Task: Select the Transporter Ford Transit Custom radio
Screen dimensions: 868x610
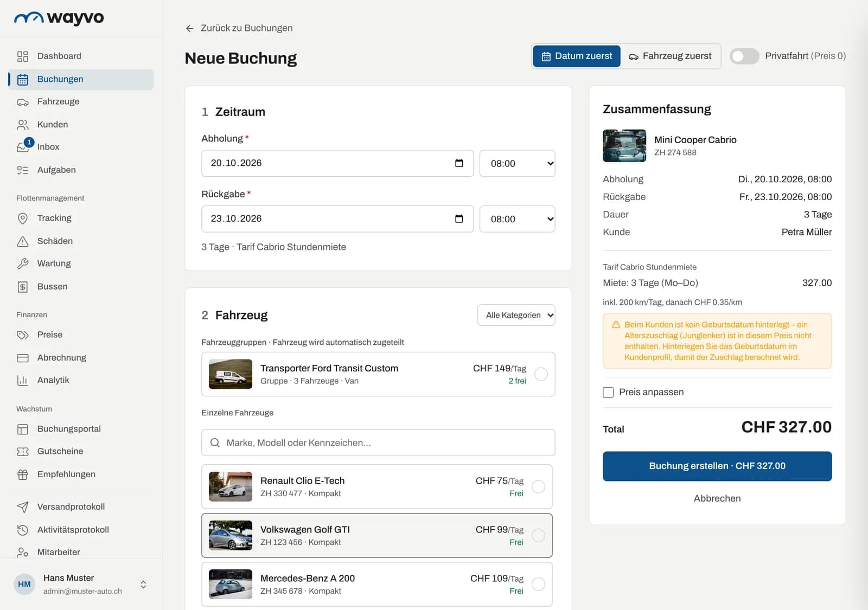Action: click(541, 374)
